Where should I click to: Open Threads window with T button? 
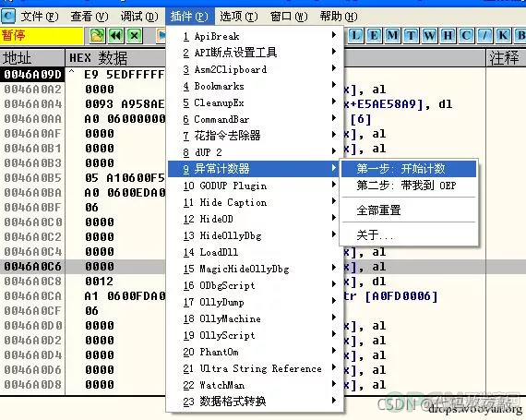pos(411,35)
